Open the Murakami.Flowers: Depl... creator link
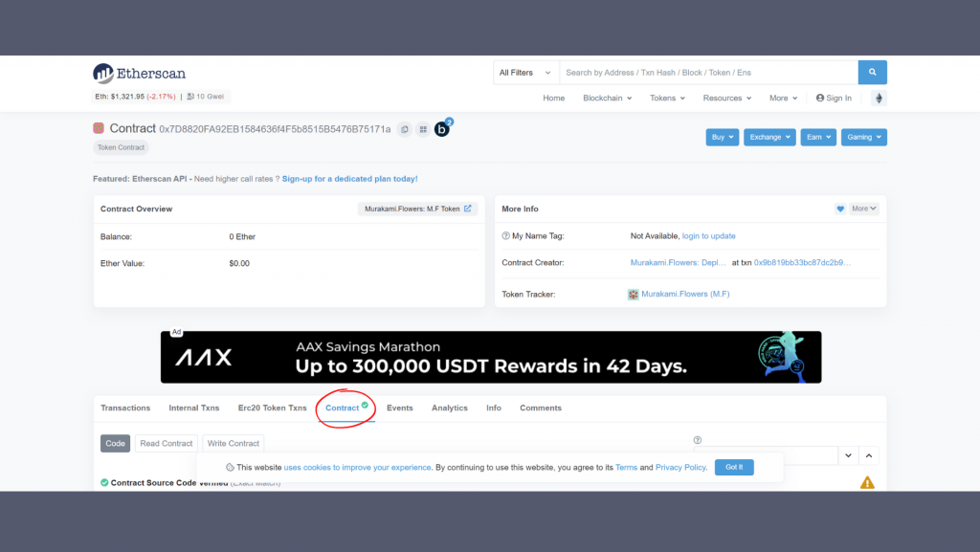Viewport: 980px width, 552px height. [679, 263]
